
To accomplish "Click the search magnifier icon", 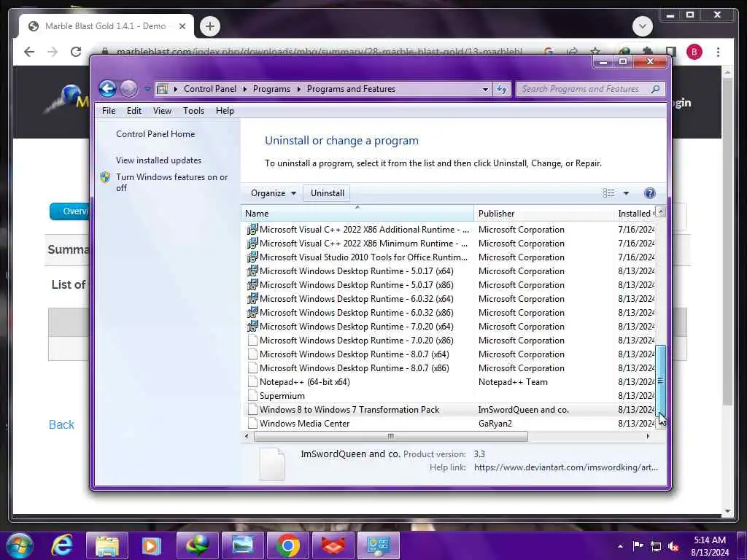I will coord(655,89).
